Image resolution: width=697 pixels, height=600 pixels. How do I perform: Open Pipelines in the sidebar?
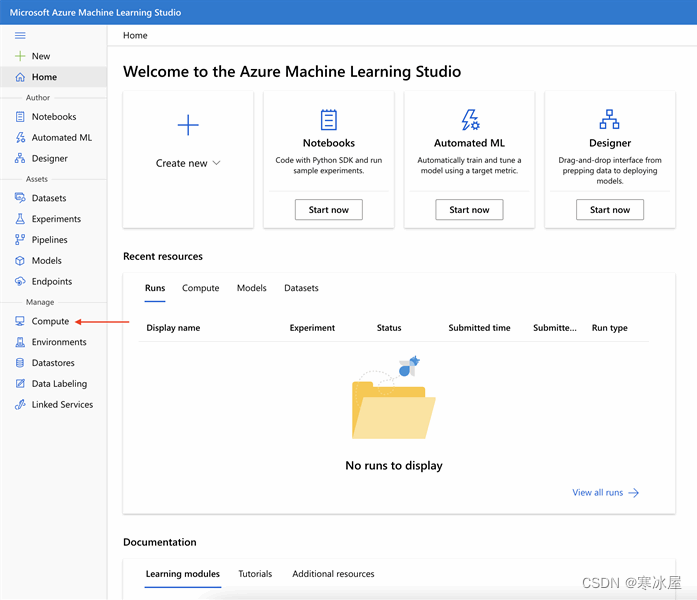tap(50, 240)
